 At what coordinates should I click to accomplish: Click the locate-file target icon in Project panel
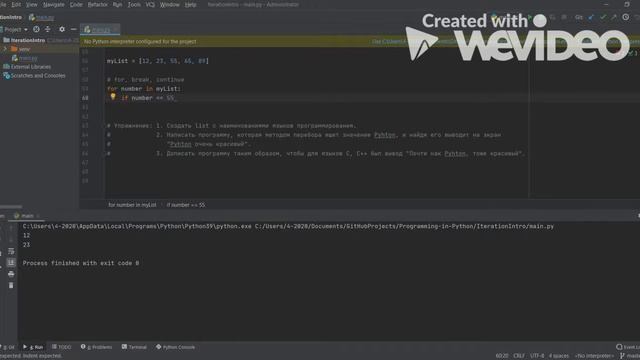(x=36, y=29)
